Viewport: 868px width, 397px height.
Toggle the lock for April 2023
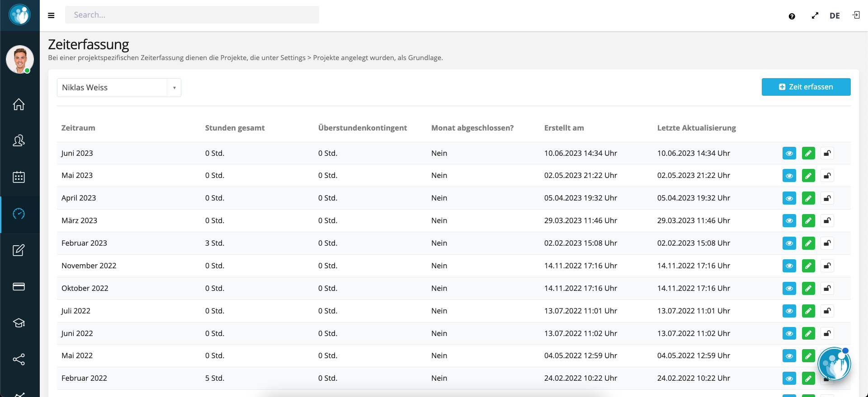tap(827, 198)
